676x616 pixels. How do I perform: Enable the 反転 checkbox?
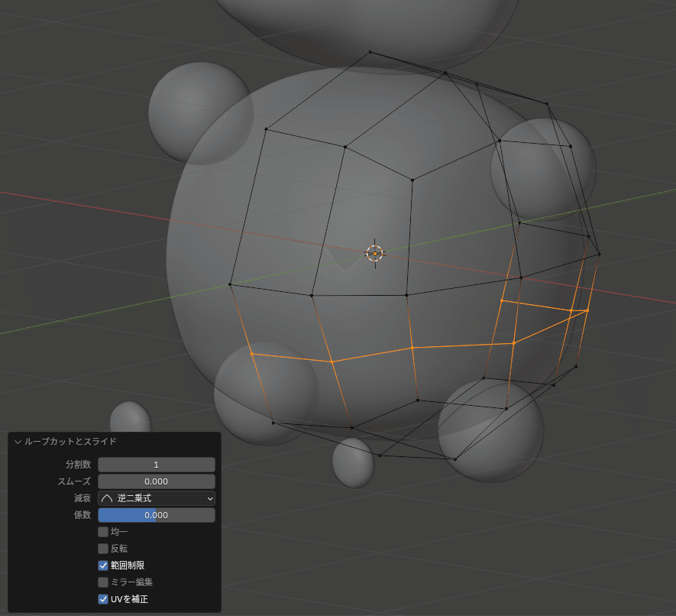[x=103, y=549]
